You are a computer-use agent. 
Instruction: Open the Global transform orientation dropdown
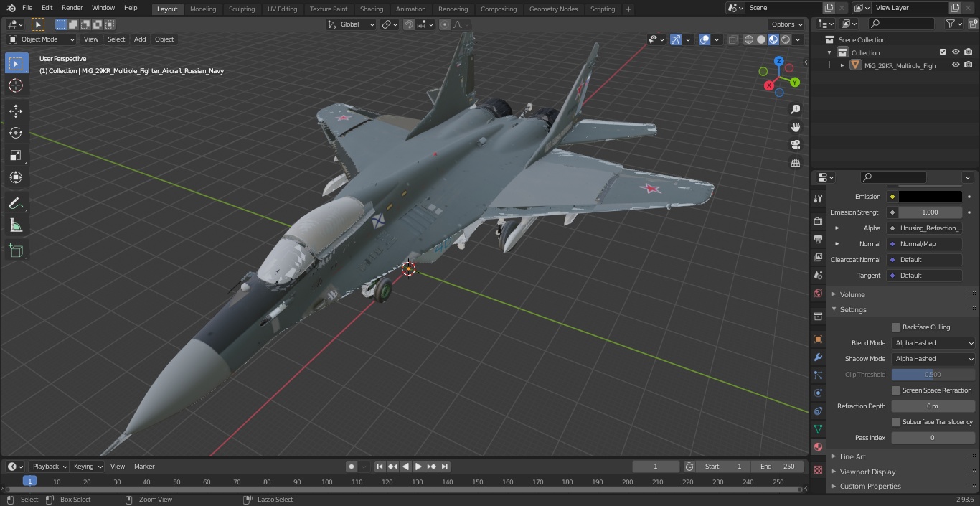pos(351,24)
